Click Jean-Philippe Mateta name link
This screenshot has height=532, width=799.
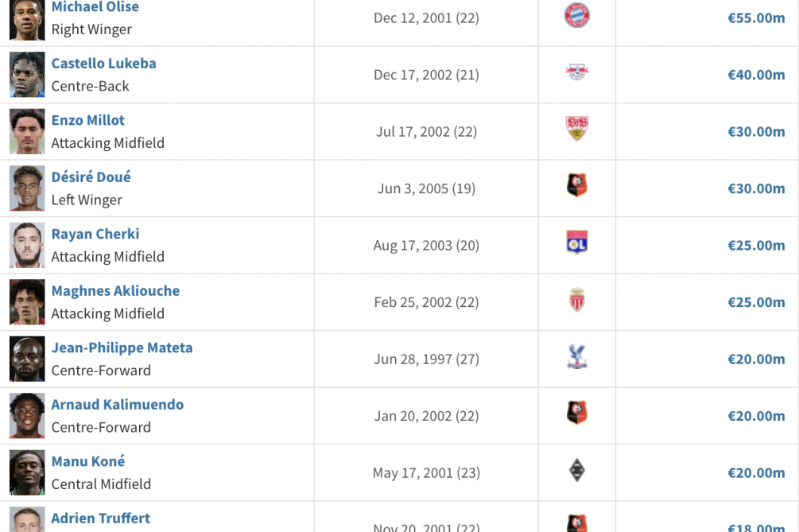122,348
